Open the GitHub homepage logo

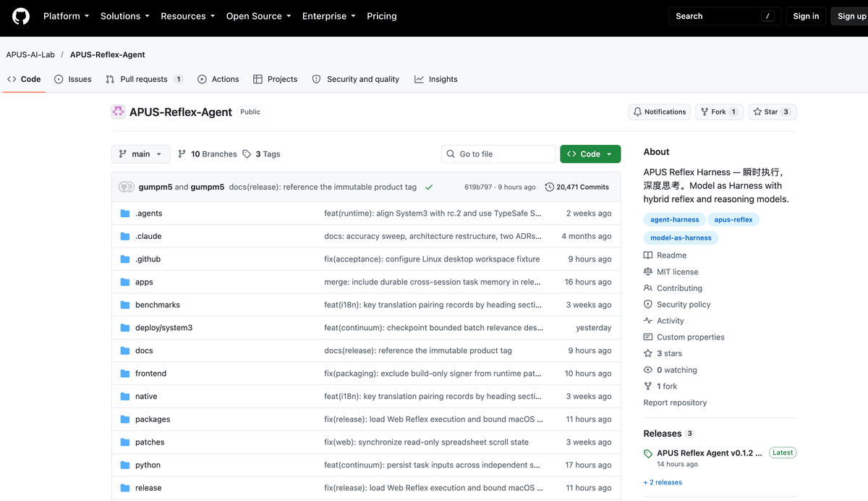tap(21, 16)
